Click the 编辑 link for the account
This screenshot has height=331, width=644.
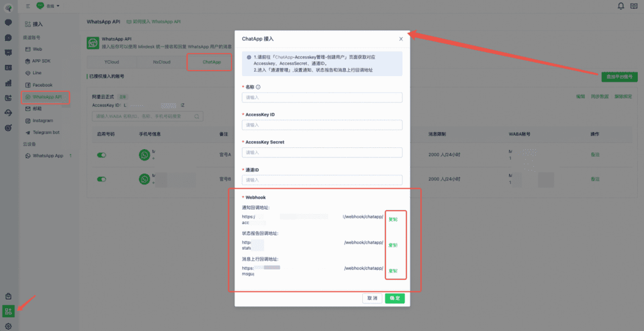[x=580, y=96]
